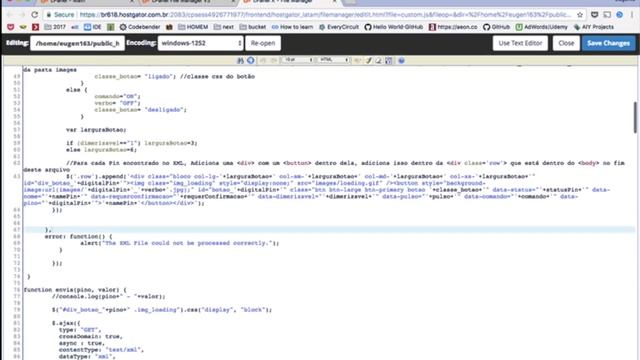Click the 'var larguraBotao;' code line
This screenshot has width=640, height=360.
[96, 130]
